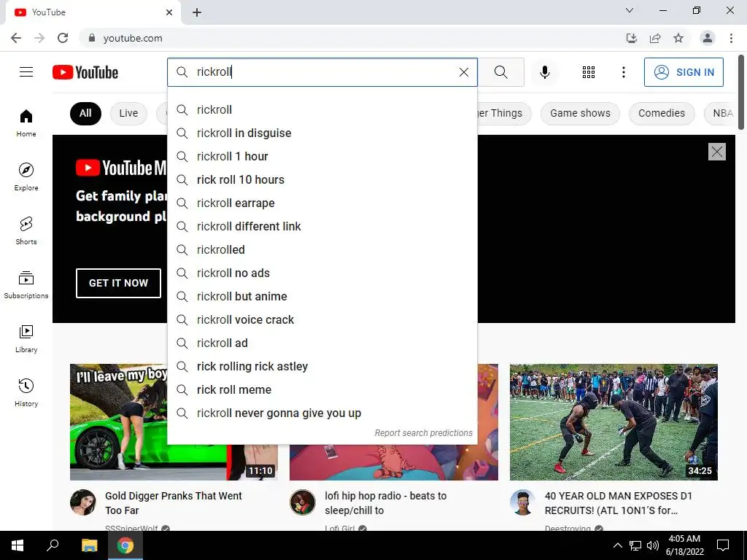
Task: Choose 'rickroll ad' suggestion
Action: [322, 343]
